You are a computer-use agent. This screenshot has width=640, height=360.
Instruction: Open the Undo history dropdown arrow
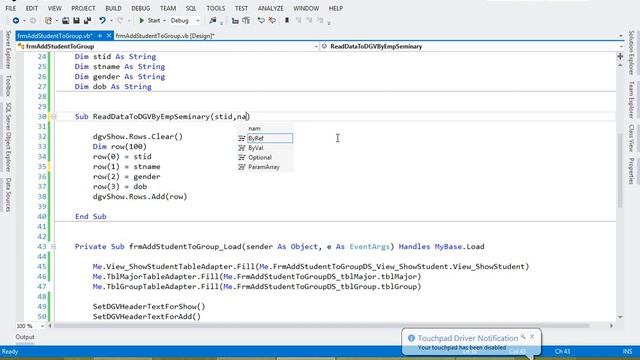[x=111, y=20]
